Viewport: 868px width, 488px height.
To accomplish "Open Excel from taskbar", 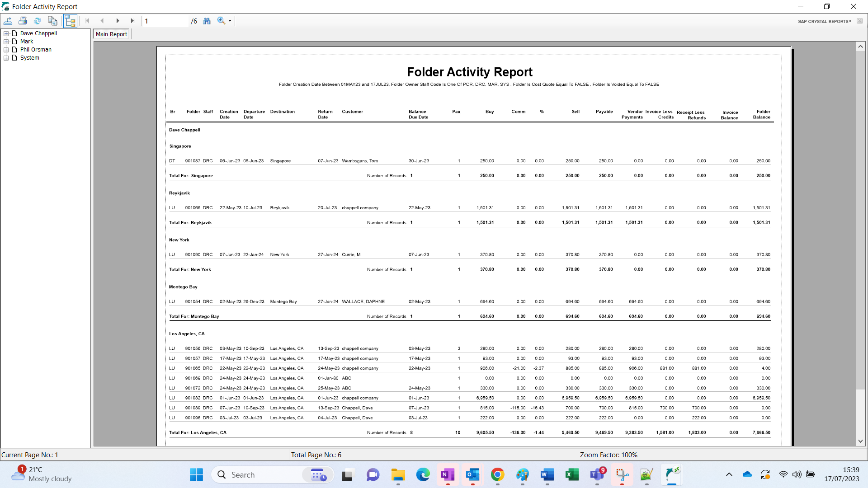I will tap(572, 475).
